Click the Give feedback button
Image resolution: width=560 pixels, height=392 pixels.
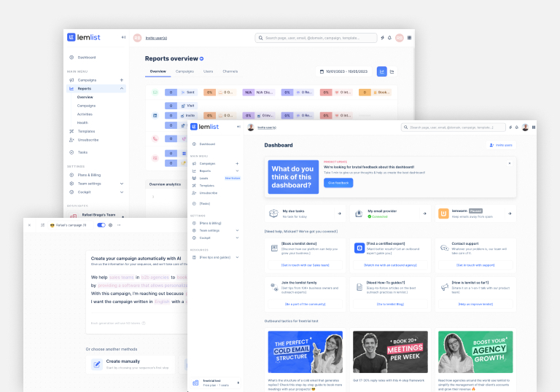[338, 183]
